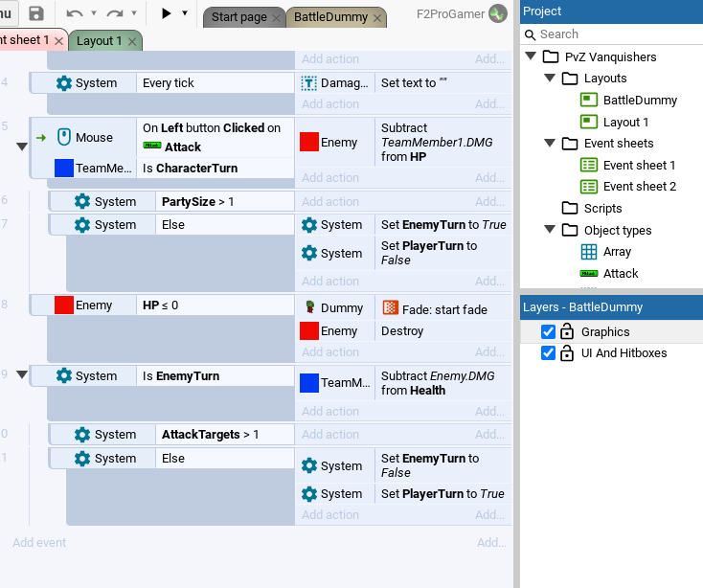Click the Mouse object icon
The height and width of the screenshot is (588, 703).
(x=64, y=137)
